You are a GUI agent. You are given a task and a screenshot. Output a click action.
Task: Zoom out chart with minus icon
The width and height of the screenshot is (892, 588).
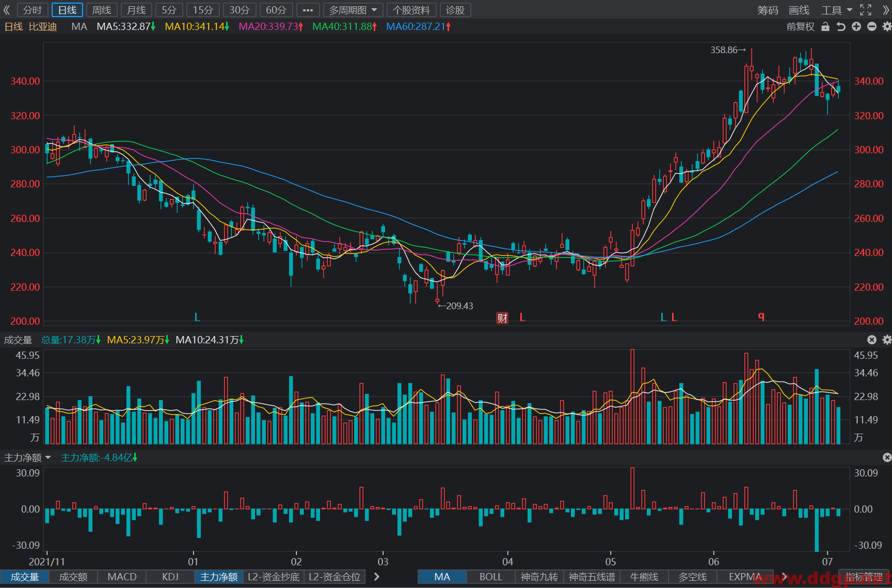click(872, 26)
